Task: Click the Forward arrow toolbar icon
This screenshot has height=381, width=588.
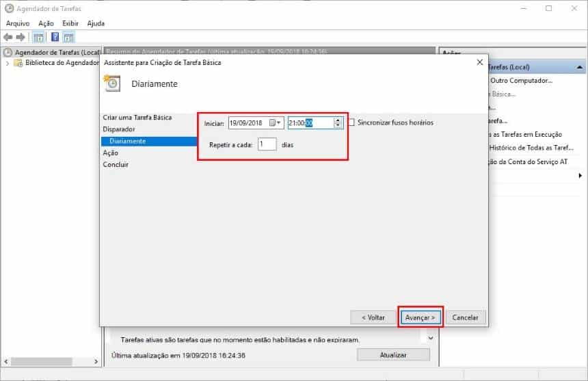Action: tap(21, 37)
